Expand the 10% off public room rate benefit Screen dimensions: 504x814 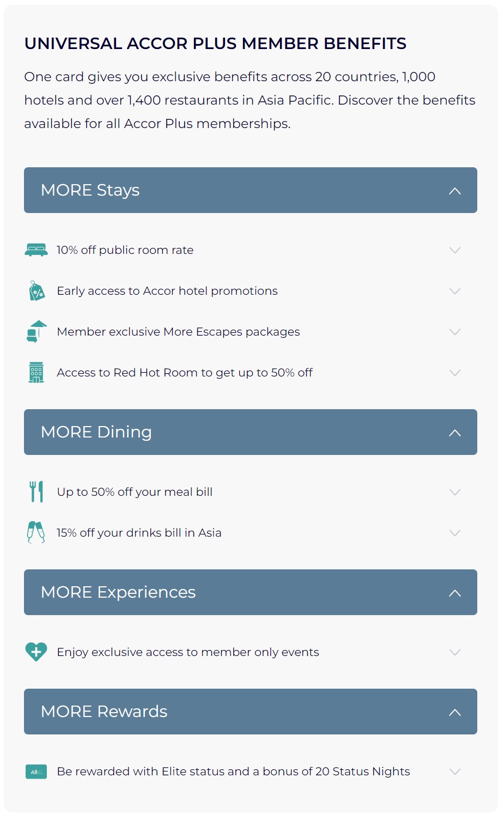455,250
